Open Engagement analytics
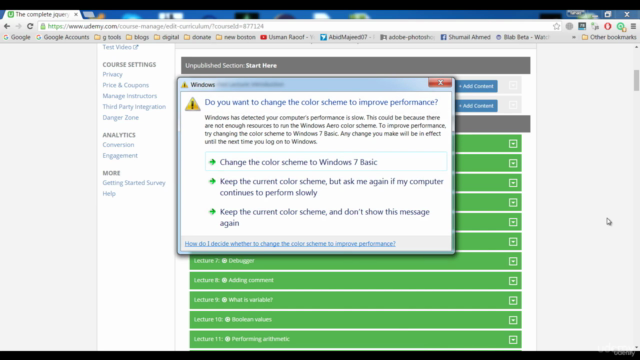The width and height of the screenshot is (640, 360). (x=120, y=156)
